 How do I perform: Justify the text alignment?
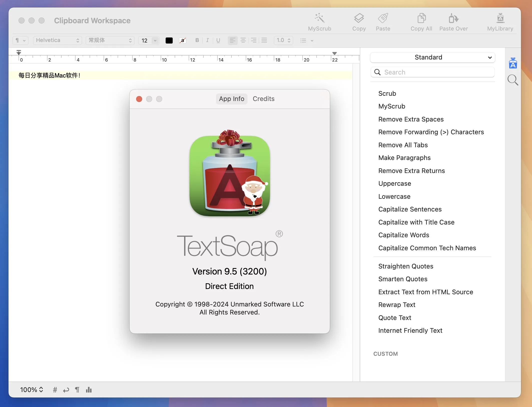click(264, 40)
